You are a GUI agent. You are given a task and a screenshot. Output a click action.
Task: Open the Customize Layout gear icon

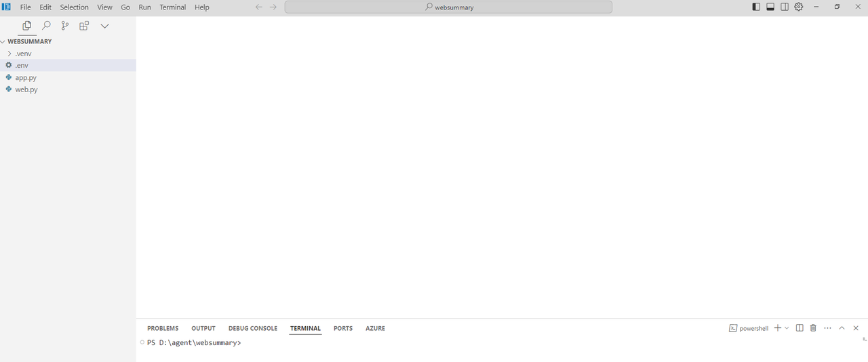799,7
